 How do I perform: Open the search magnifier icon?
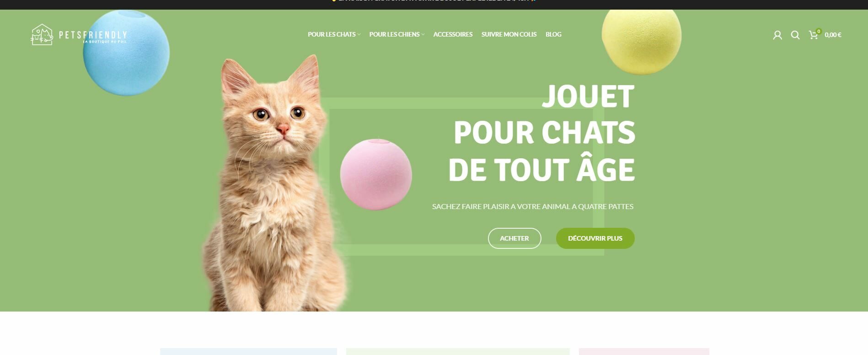795,35
